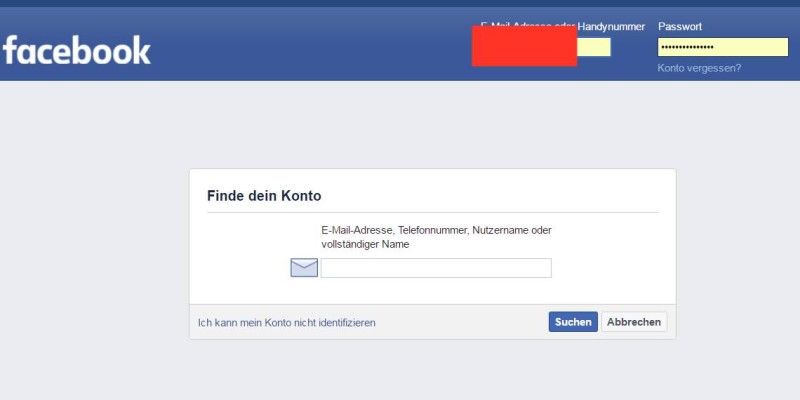
Task: Focus the account search text field
Action: coord(435,268)
